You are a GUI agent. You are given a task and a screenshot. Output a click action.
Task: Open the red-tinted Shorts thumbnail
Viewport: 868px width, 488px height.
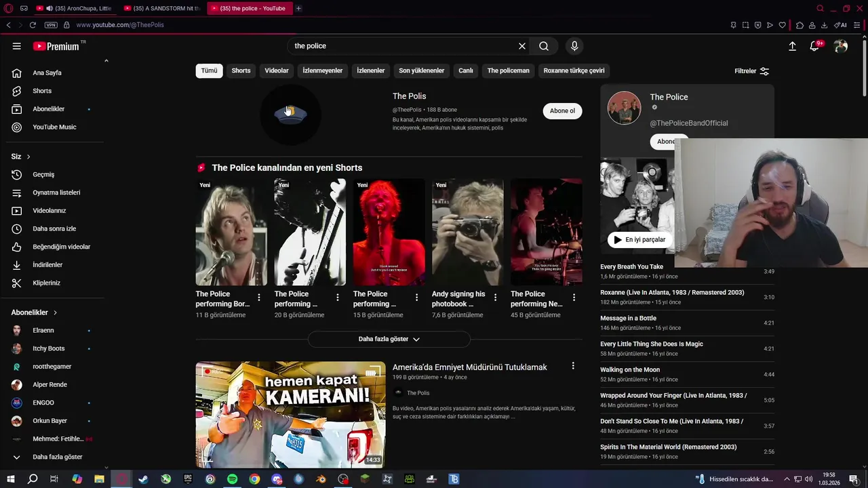(x=389, y=232)
